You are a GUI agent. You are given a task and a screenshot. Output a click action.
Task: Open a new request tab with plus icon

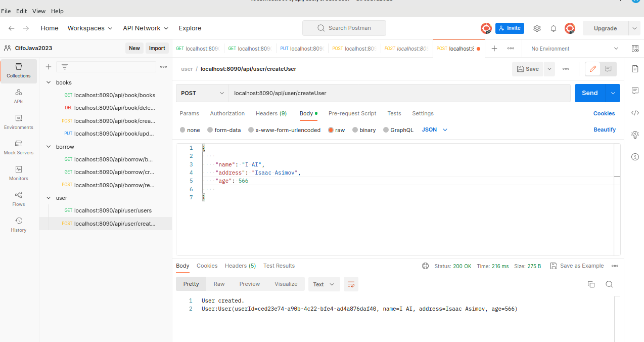point(494,49)
